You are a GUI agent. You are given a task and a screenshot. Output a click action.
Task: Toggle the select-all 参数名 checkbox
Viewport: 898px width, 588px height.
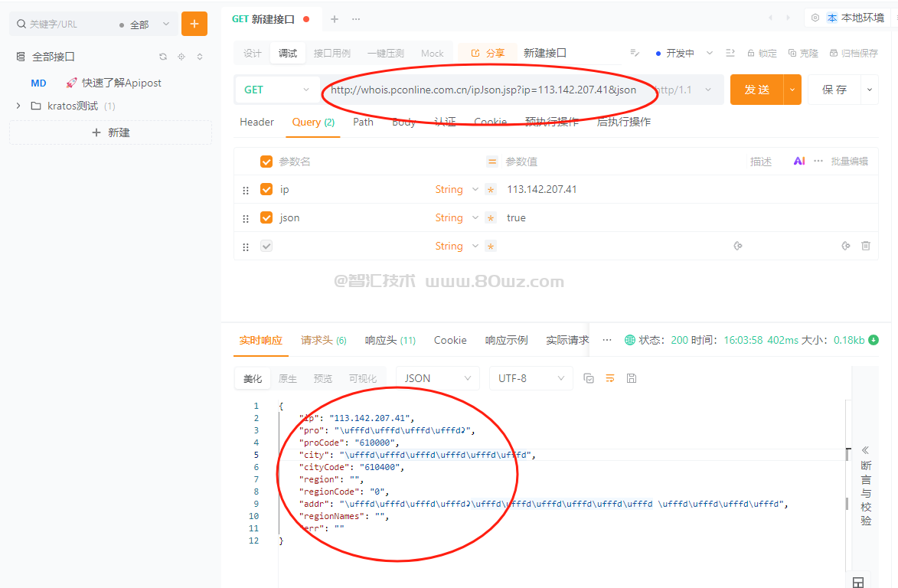(x=266, y=162)
